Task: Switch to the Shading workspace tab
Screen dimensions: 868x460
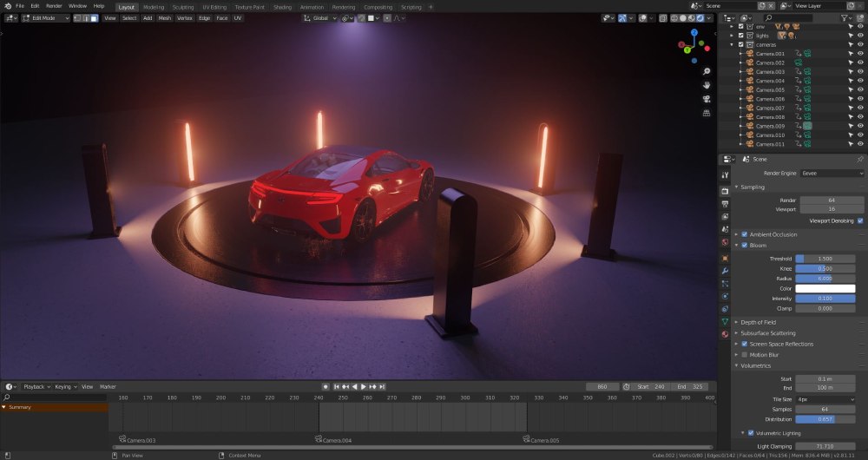Action: 282,7
